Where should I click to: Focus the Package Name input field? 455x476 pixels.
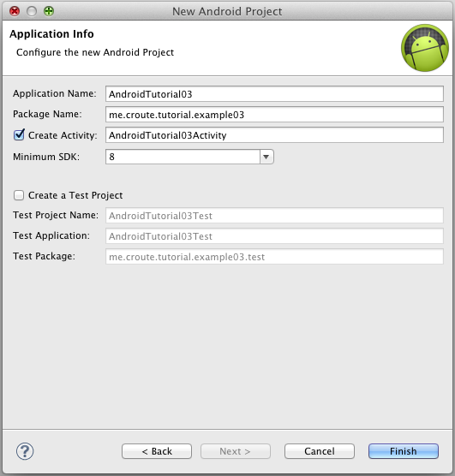274,115
